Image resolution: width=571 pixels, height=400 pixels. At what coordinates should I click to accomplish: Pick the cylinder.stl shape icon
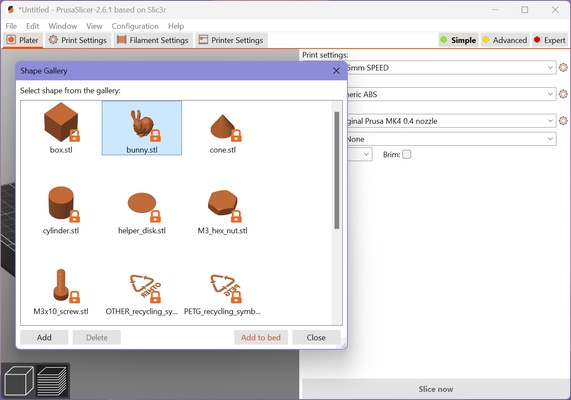click(x=64, y=204)
